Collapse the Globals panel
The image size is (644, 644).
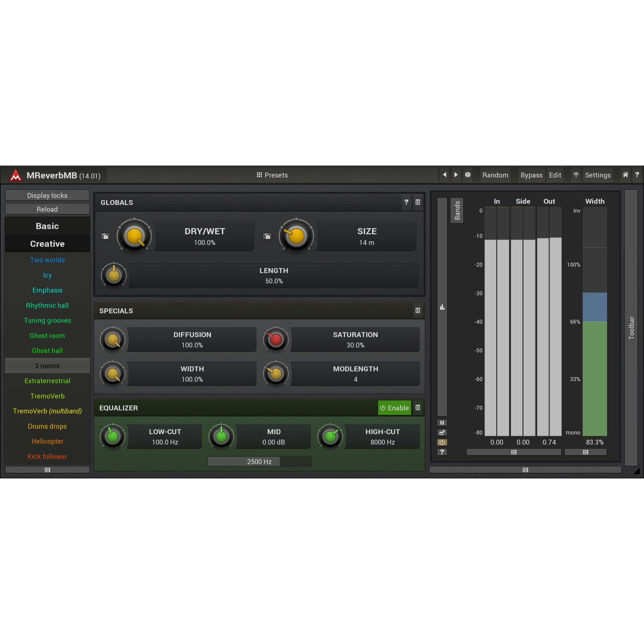click(418, 202)
